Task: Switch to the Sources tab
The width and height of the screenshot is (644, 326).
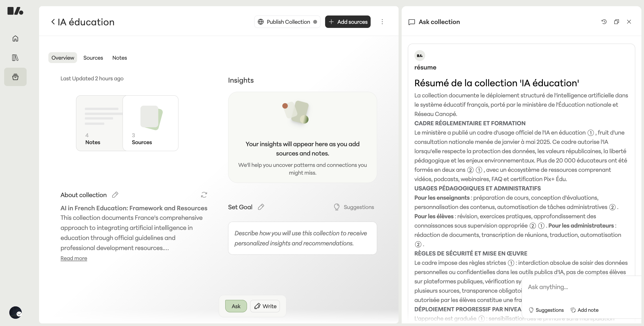Action: click(93, 58)
